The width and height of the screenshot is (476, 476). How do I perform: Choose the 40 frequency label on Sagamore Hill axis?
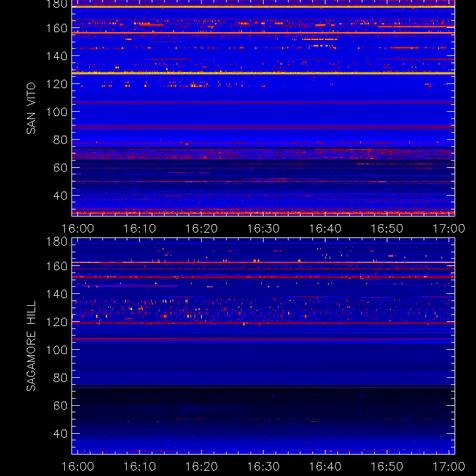pos(60,434)
